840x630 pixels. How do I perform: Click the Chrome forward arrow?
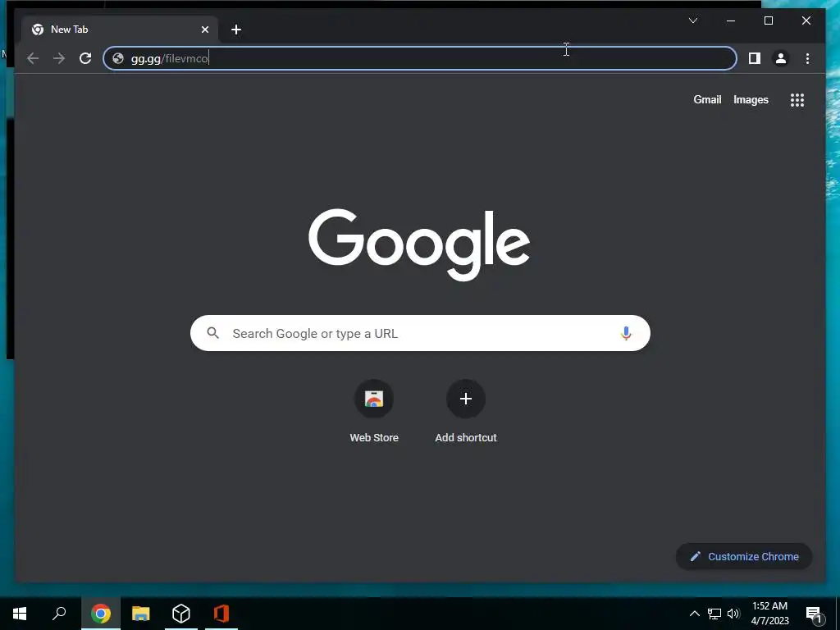(x=59, y=58)
